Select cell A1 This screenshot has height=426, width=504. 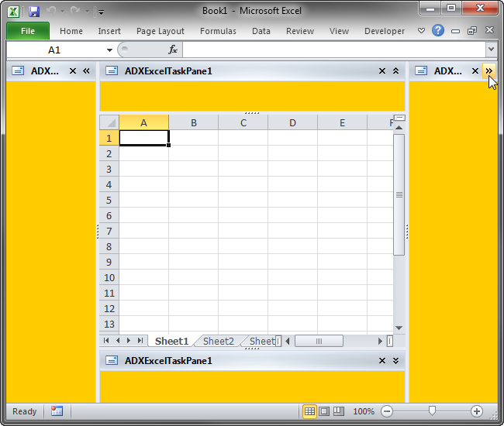pyautogui.click(x=143, y=138)
